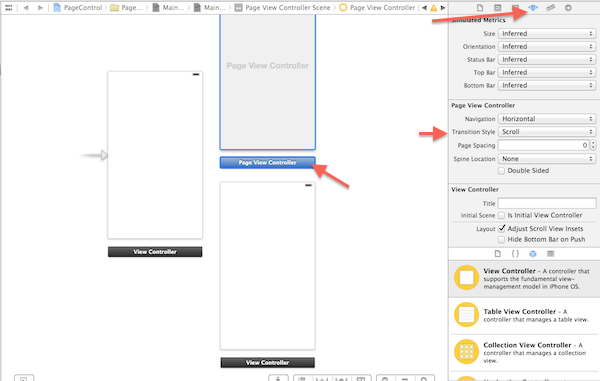Show the Object library cube icon

(x=533, y=254)
